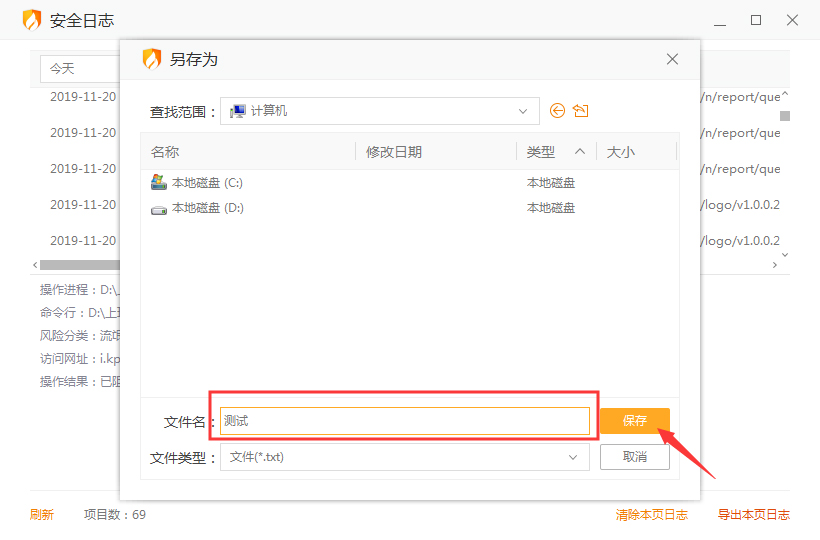Click 清除本页日志 clear log link
Screen dimensions: 820x540
pyautogui.click(x=651, y=515)
